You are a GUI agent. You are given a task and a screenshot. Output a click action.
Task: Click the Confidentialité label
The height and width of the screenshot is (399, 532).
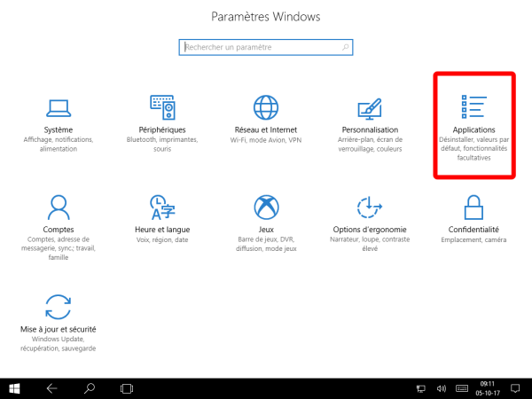tap(473, 230)
